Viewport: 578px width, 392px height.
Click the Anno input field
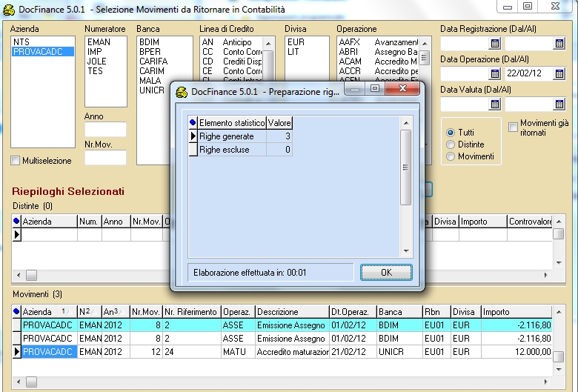105,130
